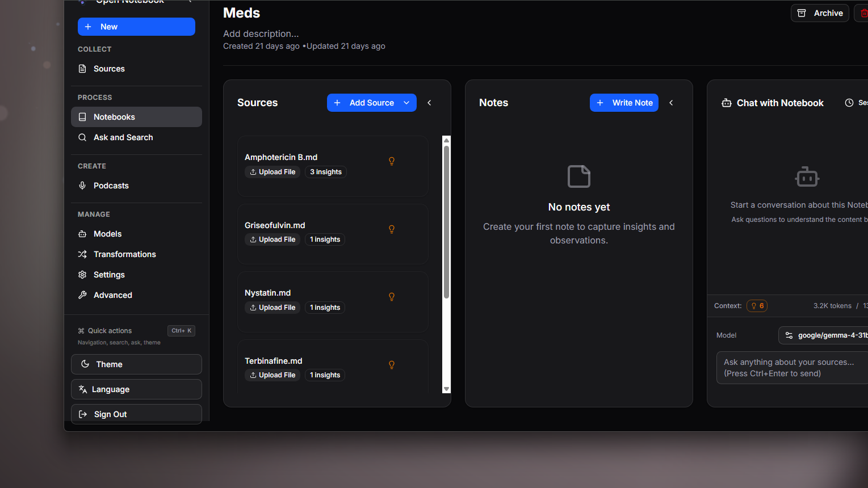The image size is (868, 488).
Task: Click the sessions clock icon
Action: pyautogui.click(x=849, y=103)
